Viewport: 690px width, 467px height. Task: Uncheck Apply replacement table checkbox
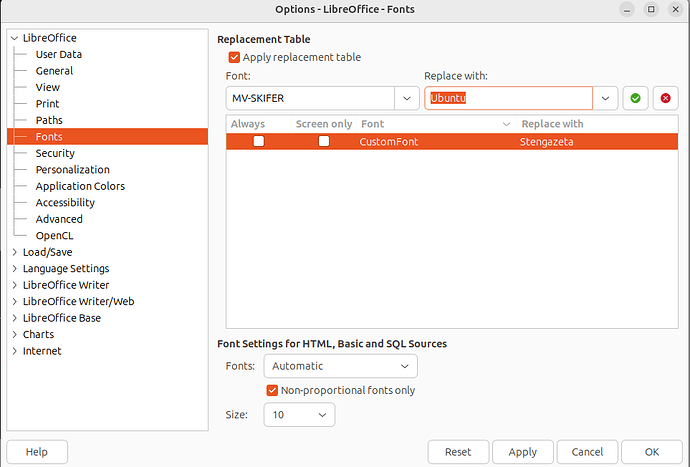click(x=235, y=58)
